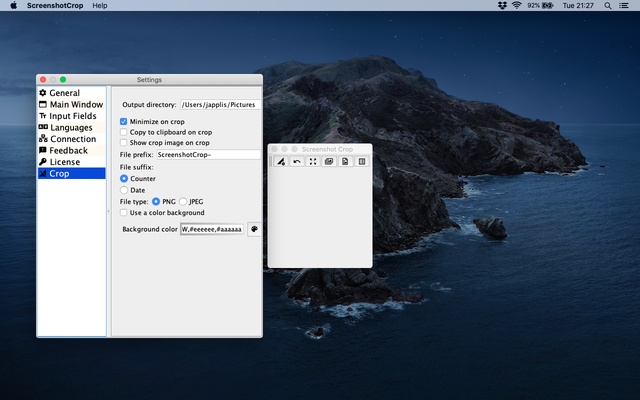Open Spotlight search icon
This screenshot has width=640, height=400.
pyautogui.click(x=608, y=5)
